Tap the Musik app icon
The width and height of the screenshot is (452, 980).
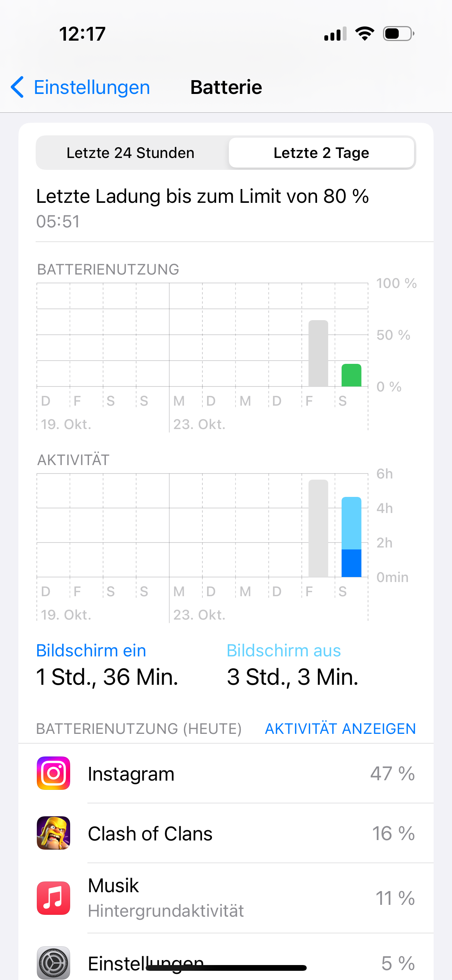[x=53, y=898]
